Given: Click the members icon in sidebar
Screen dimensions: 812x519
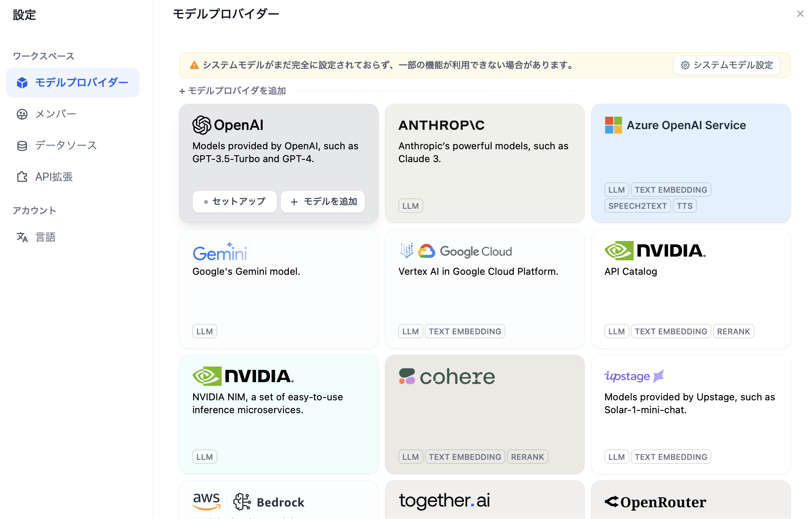Looking at the screenshot, I should tap(22, 114).
